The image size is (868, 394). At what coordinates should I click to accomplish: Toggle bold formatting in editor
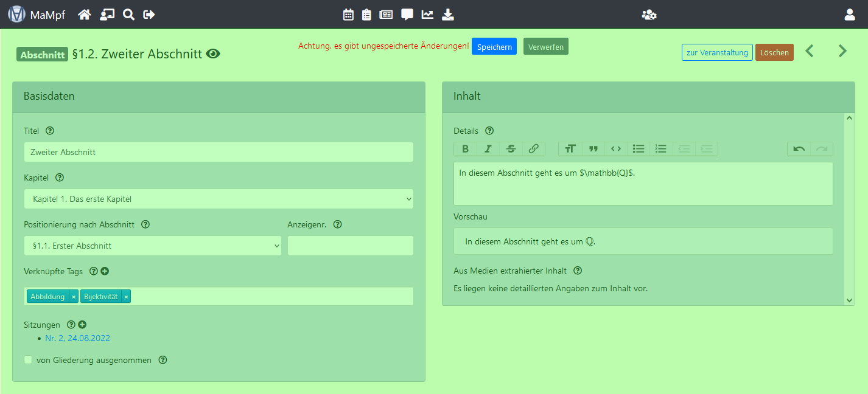click(x=466, y=148)
